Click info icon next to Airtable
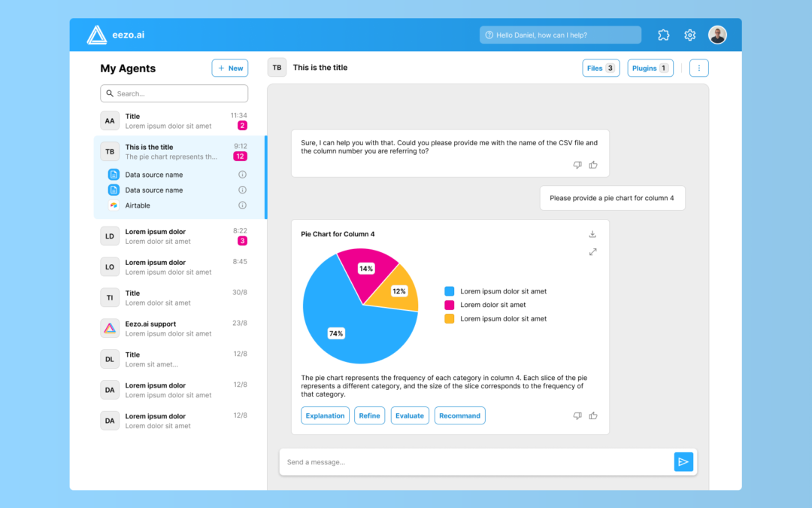 pos(242,205)
